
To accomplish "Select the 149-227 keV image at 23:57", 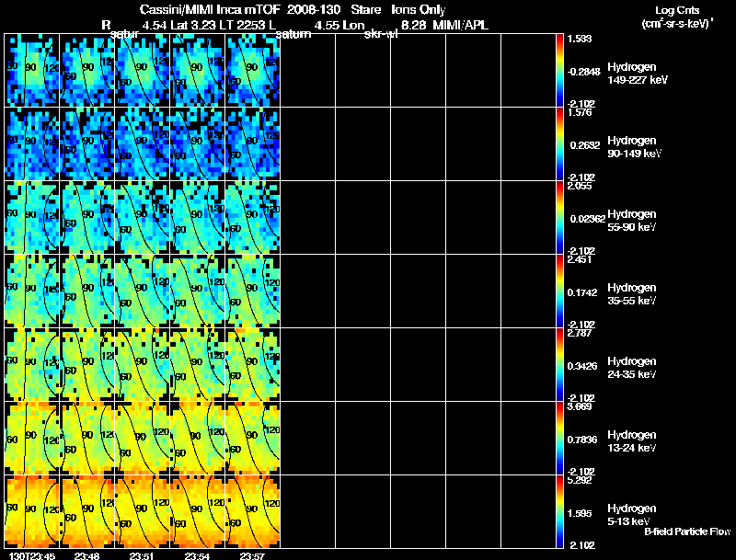I will click(x=252, y=71).
